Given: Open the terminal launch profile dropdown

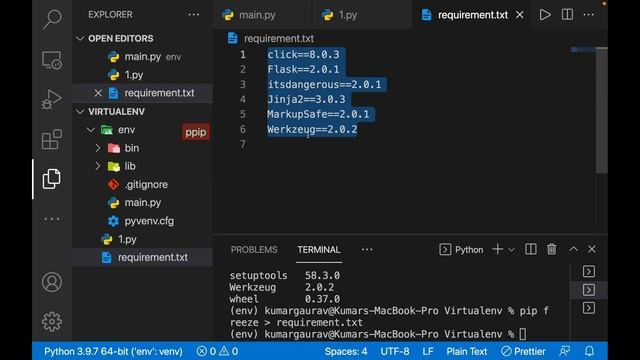Looking at the screenshot, I should (x=511, y=249).
